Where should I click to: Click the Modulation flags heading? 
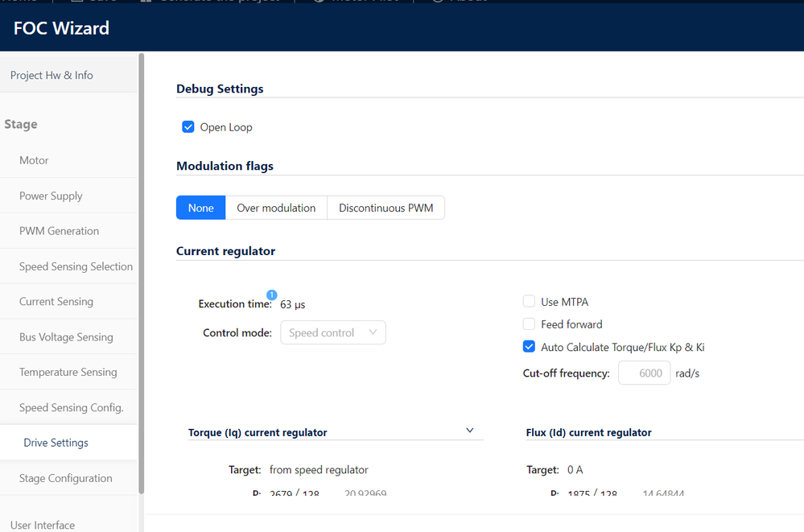pos(225,166)
